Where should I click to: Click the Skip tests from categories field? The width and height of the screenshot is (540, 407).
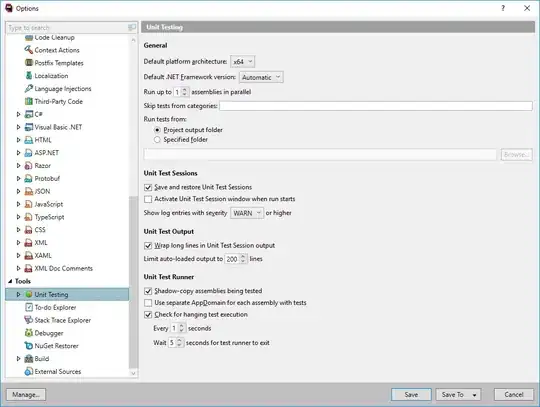376,106
